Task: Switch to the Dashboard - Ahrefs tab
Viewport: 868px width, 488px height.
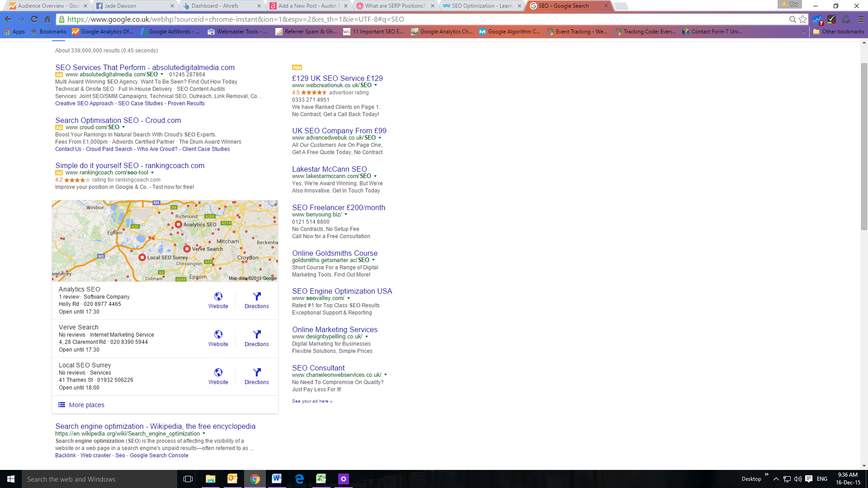Action: tap(222, 6)
